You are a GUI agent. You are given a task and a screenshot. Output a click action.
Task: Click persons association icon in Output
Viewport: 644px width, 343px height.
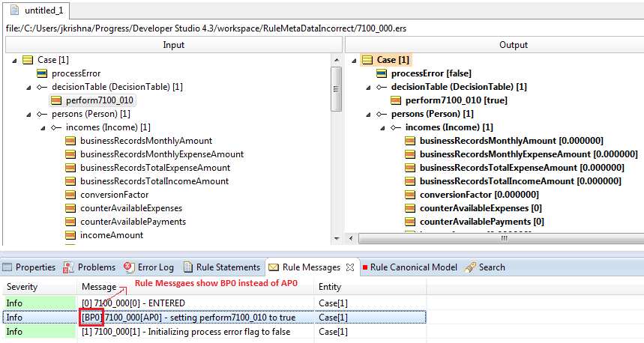(381, 114)
